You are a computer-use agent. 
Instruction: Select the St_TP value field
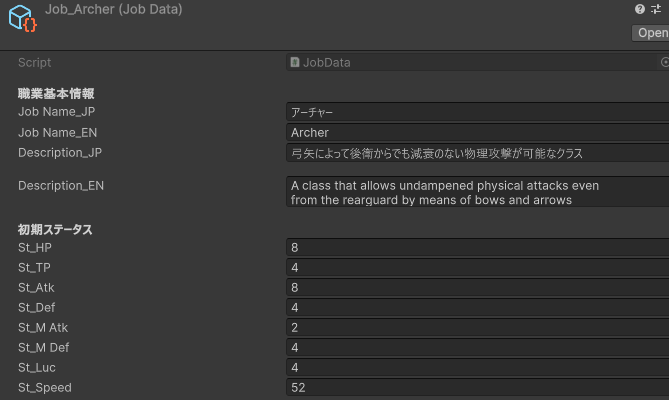[477, 267]
